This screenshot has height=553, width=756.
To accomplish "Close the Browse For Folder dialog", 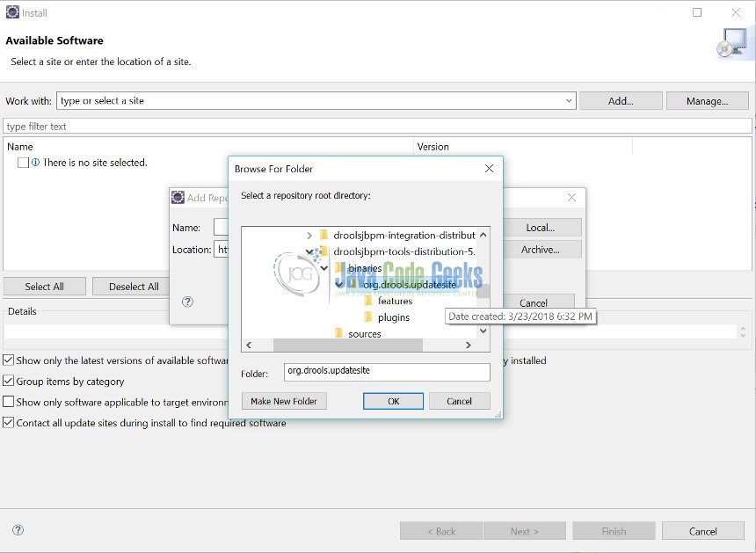I will pos(489,168).
